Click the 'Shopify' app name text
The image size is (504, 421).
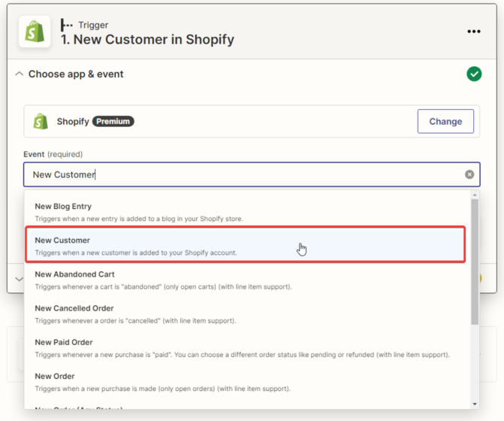pyautogui.click(x=73, y=121)
